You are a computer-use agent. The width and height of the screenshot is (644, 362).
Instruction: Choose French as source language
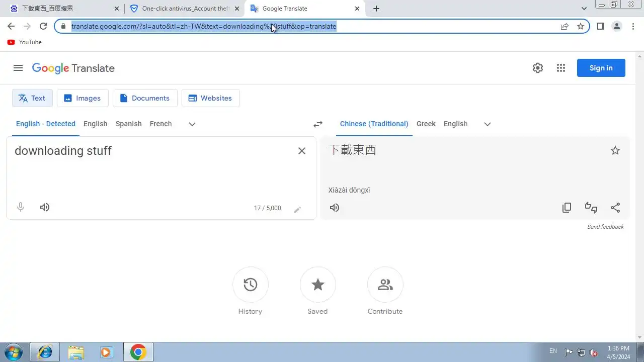(161, 124)
